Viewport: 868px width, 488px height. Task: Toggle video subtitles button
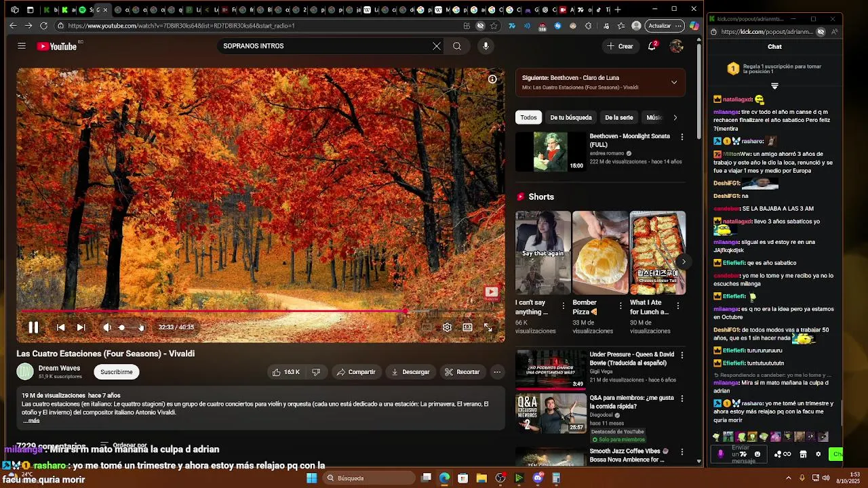[427, 327]
